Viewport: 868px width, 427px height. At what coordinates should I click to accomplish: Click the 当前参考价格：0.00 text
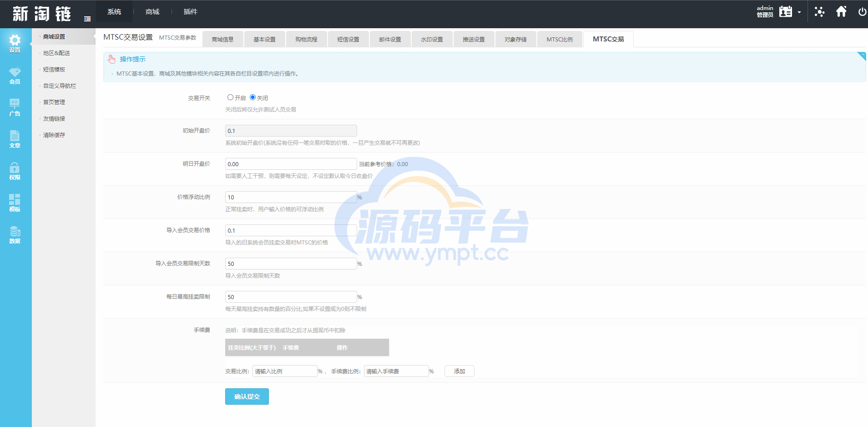click(384, 164)
